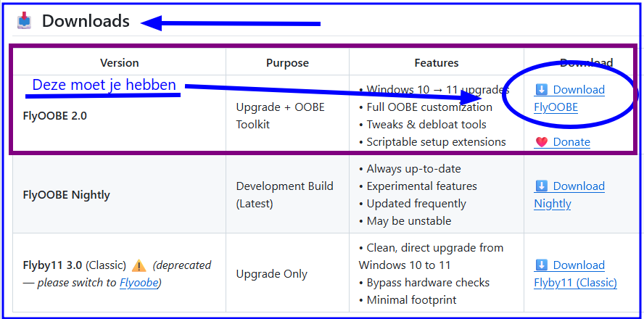
Task: Click the Purpose column header
Action: 287,63
